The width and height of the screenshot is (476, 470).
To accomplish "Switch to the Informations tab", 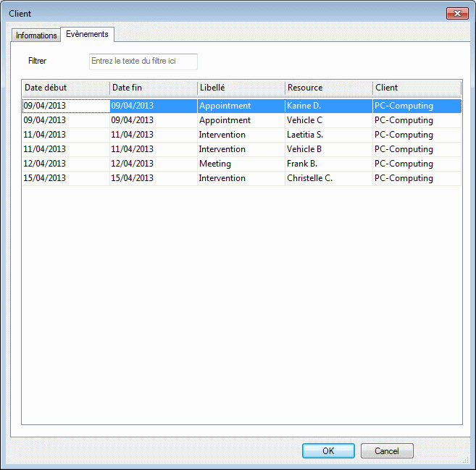I will tap(36, 35).
